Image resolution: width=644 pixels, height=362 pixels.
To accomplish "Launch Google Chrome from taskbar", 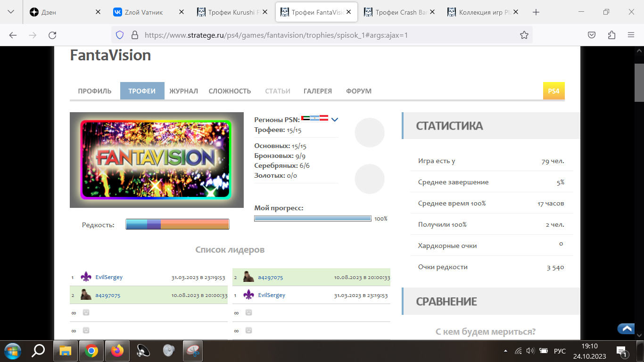I will (x=91, y=351).
